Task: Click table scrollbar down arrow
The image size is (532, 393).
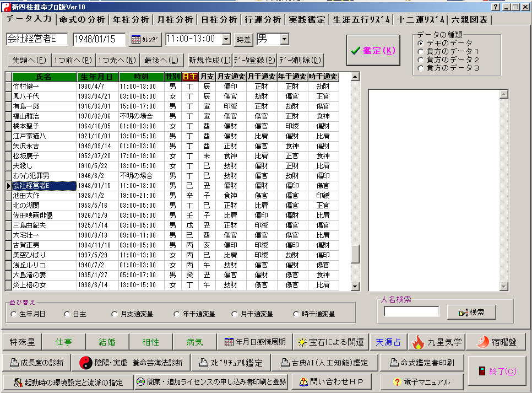Action: [x=355, y=286]
